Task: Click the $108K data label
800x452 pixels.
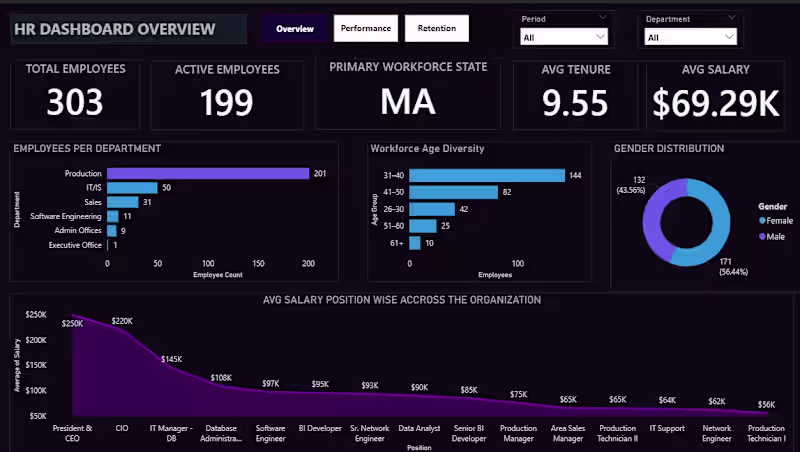Action: (x=221, y=378)
